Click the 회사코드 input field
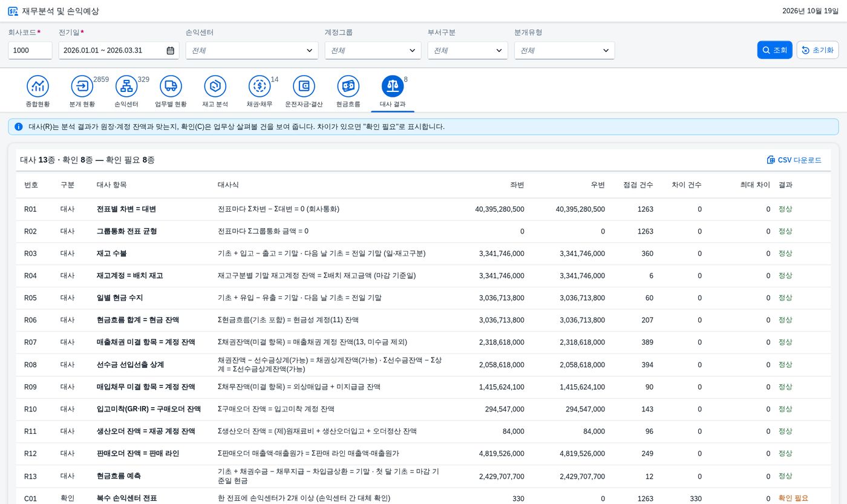 [30, 50]
